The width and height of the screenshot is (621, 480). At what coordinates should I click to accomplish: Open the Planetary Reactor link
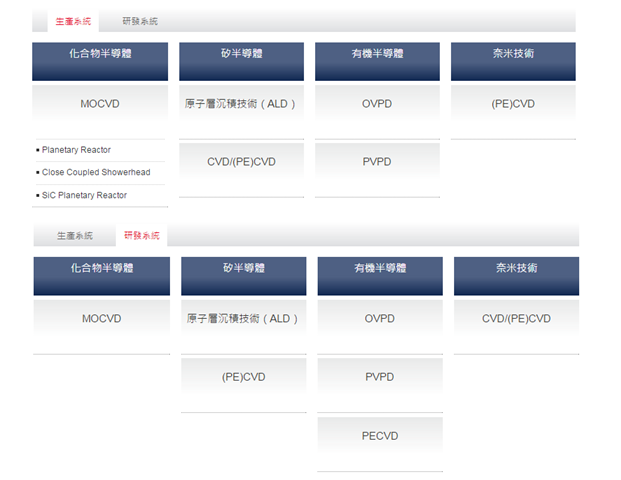coord(77,150)
